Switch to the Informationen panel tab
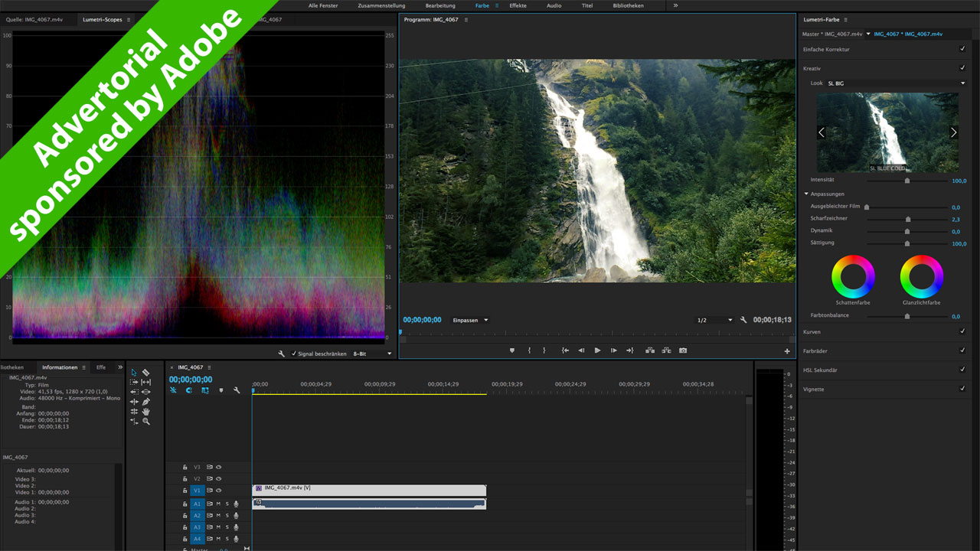 point(60,367)
